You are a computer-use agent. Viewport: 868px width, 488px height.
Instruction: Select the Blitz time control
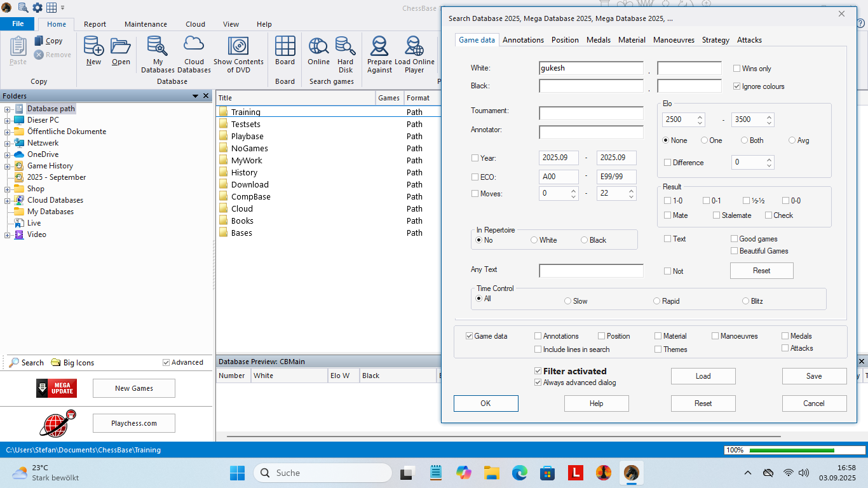pos(746,301)
